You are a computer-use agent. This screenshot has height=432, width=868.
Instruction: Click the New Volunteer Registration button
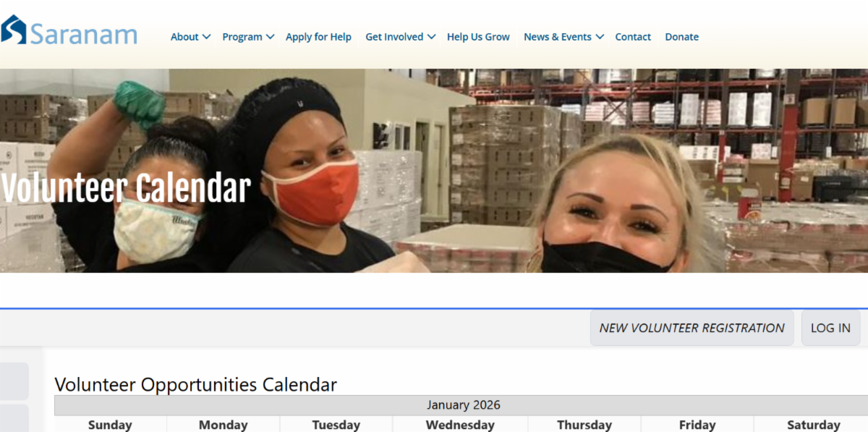[692, 328]
